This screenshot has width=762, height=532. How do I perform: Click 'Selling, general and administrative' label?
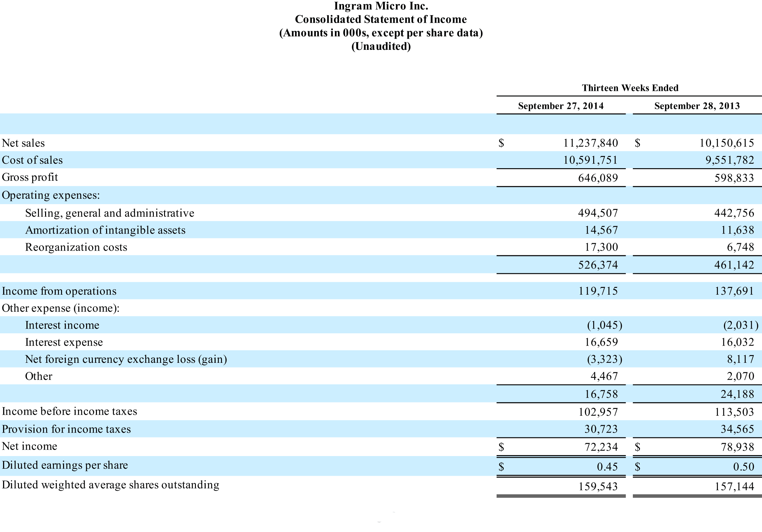coord(110,213)
